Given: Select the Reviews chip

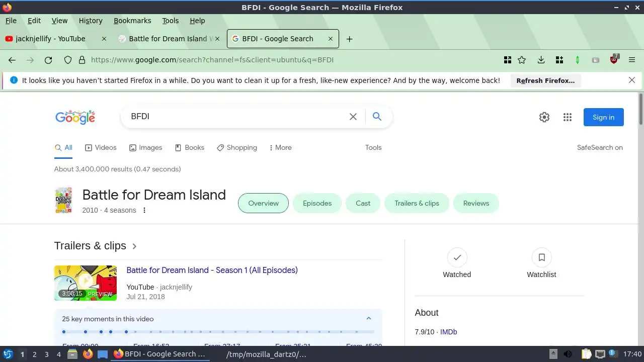Looking at the screenshot, I should (476, 203).
